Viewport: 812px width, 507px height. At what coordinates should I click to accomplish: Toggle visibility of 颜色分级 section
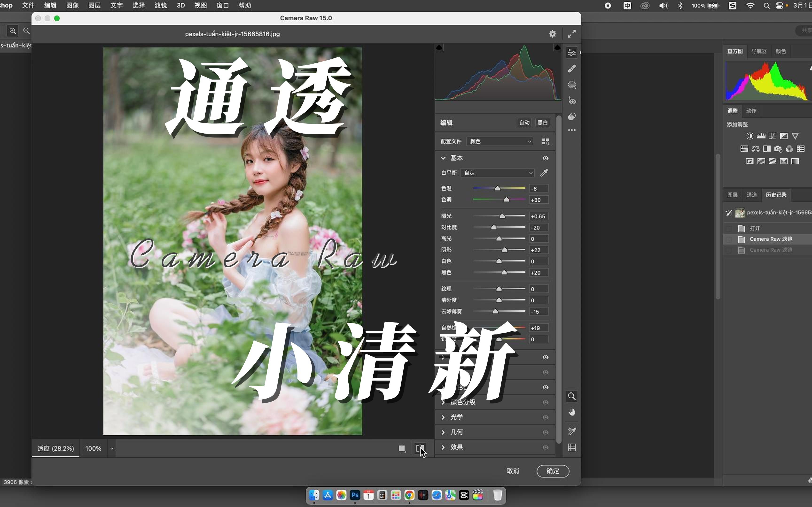545,402
